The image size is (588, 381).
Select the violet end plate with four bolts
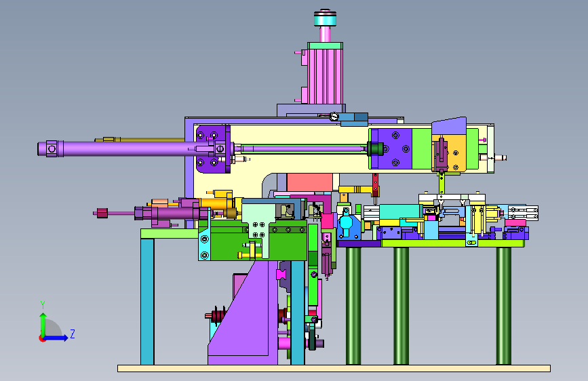[x=213, y=149]
